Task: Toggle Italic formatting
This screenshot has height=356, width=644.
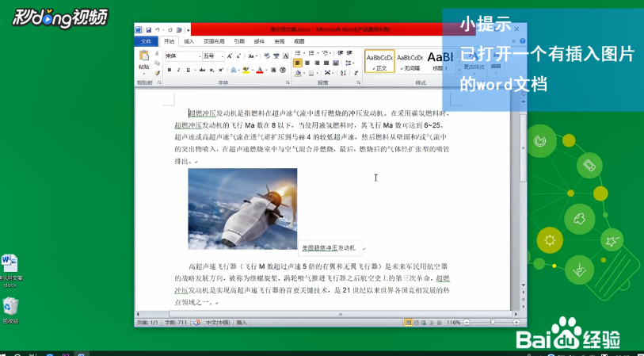Action: point(178,70)
